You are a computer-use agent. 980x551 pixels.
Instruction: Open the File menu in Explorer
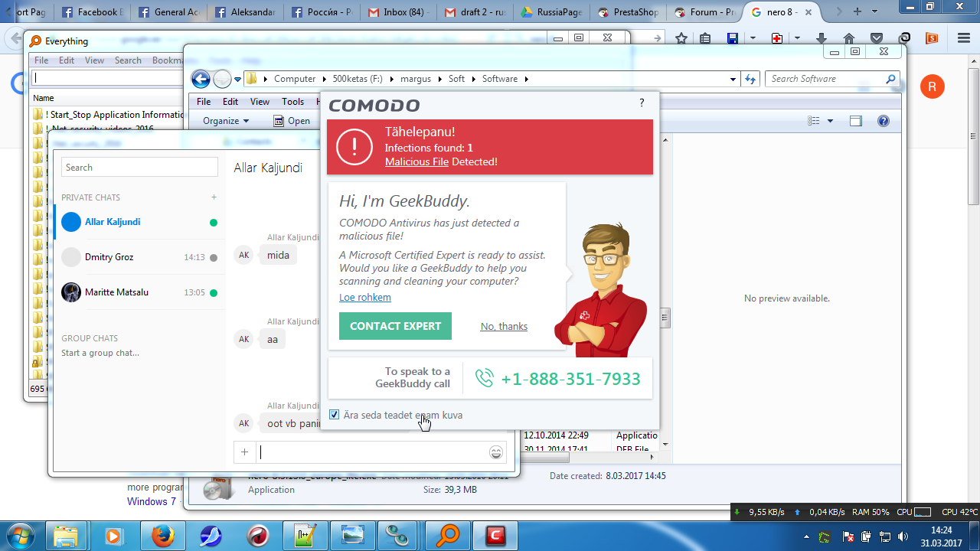click(x=204, y=102)
